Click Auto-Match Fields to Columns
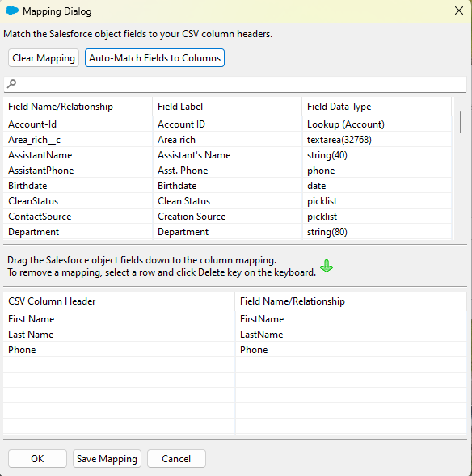 point(154,58)
